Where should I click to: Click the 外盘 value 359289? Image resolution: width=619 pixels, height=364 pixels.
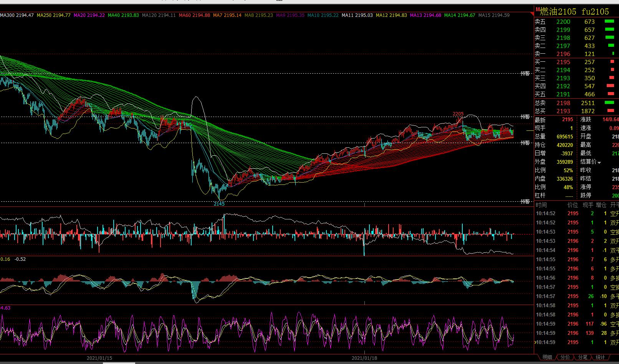click(565, 162)
